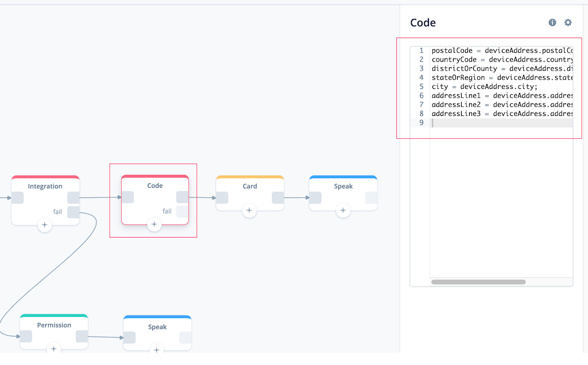Select the Card block title
The width and height of the screenshot is (588, 365).
coord(250,187)
